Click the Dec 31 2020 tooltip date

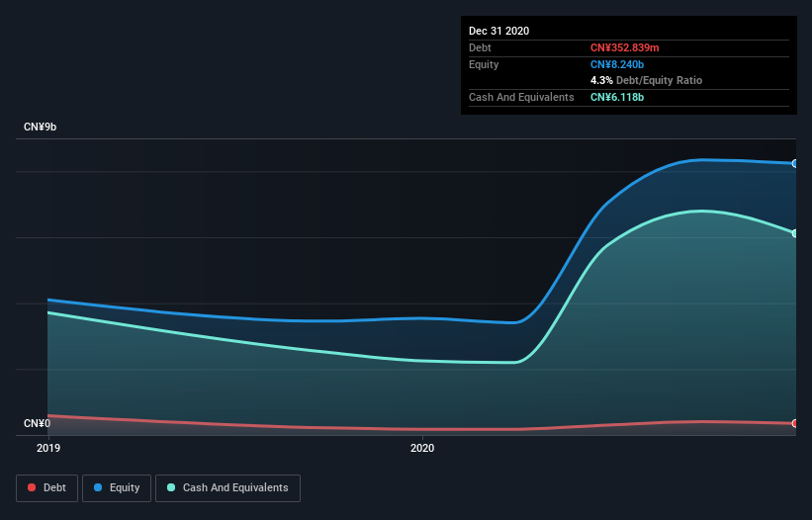click(498, 31)
